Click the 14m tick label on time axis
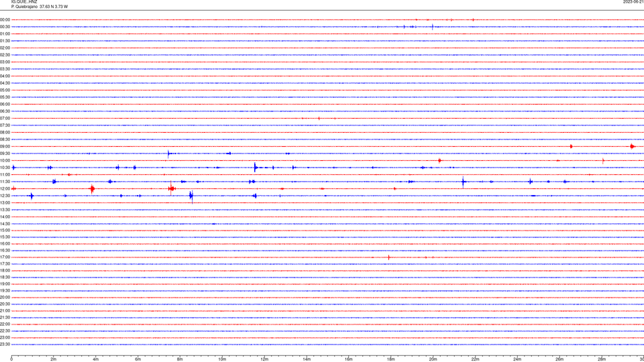Viewport: 644px width, 362px height. (x=307, y=359)
